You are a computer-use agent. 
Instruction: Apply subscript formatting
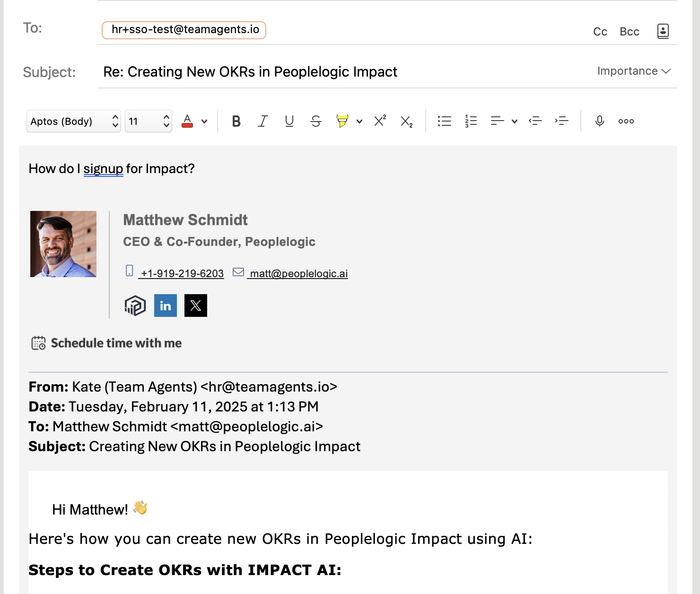[407, 122]
